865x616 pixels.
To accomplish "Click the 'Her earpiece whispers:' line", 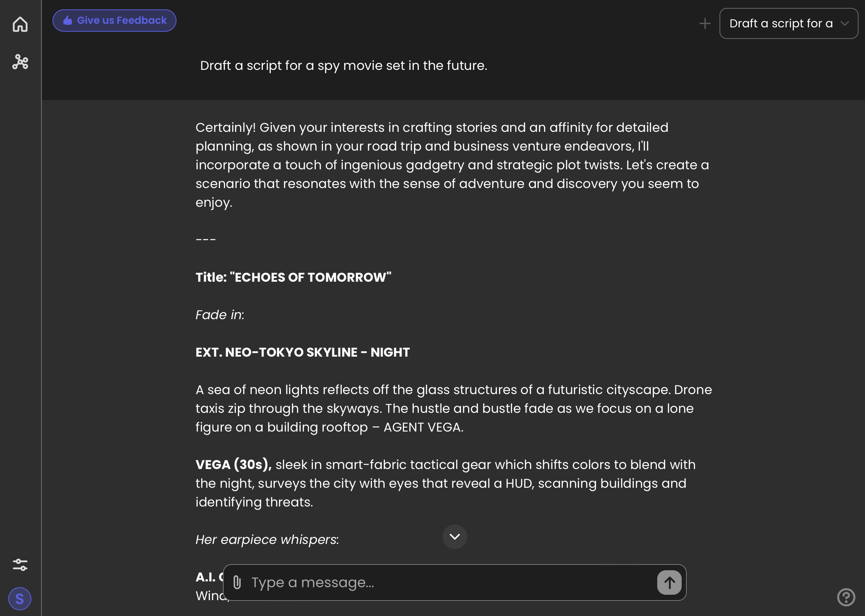I will [267, 539].
